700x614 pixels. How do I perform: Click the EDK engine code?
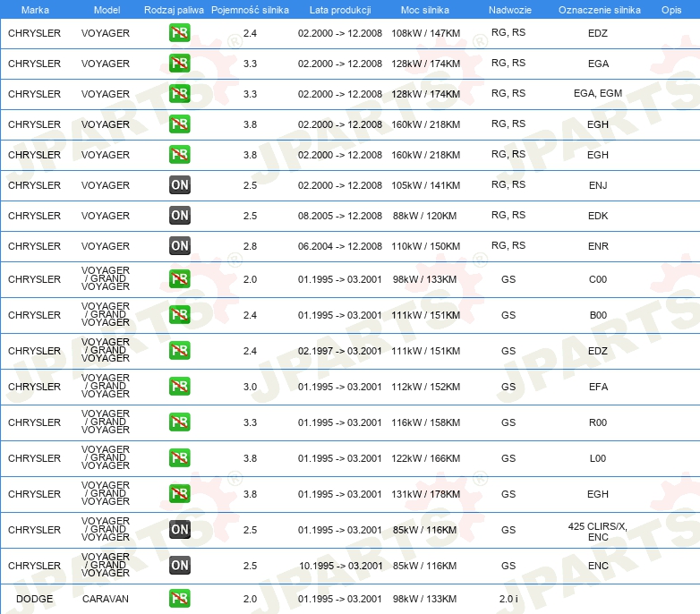click(598, 216)
